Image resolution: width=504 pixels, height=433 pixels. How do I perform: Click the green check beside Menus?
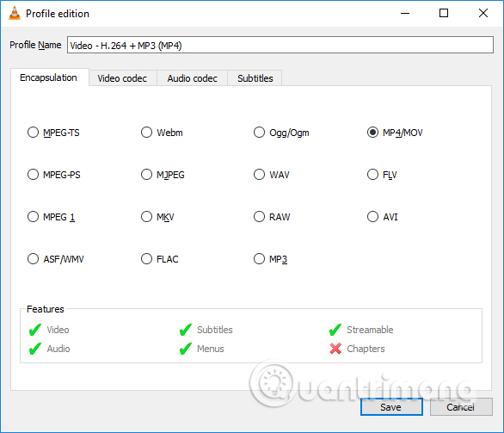point(186,349)
